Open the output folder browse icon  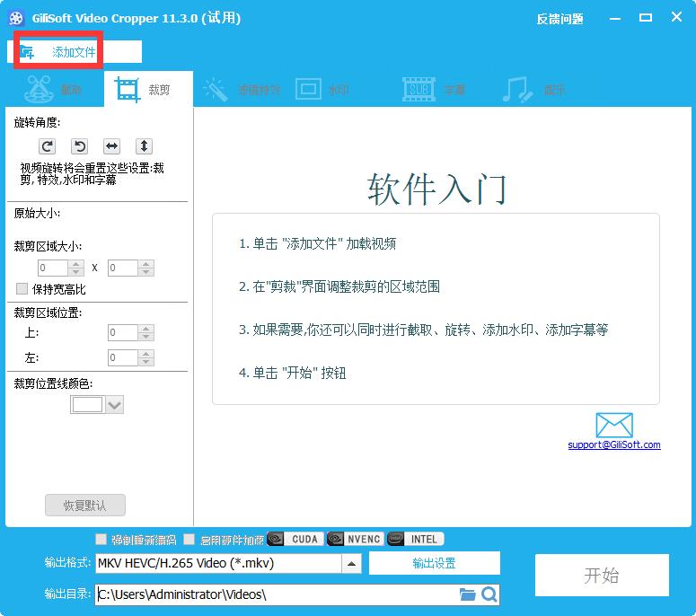coord(467,594)
